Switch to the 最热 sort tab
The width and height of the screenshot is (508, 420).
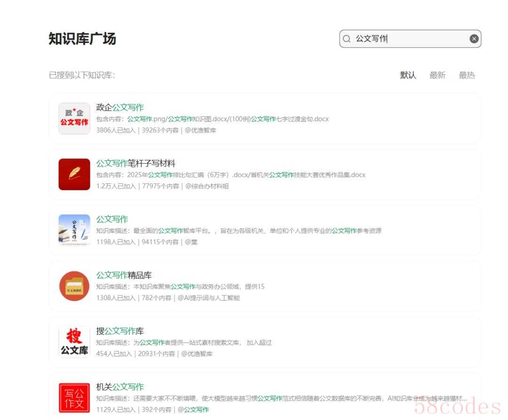tap(467, 75)
